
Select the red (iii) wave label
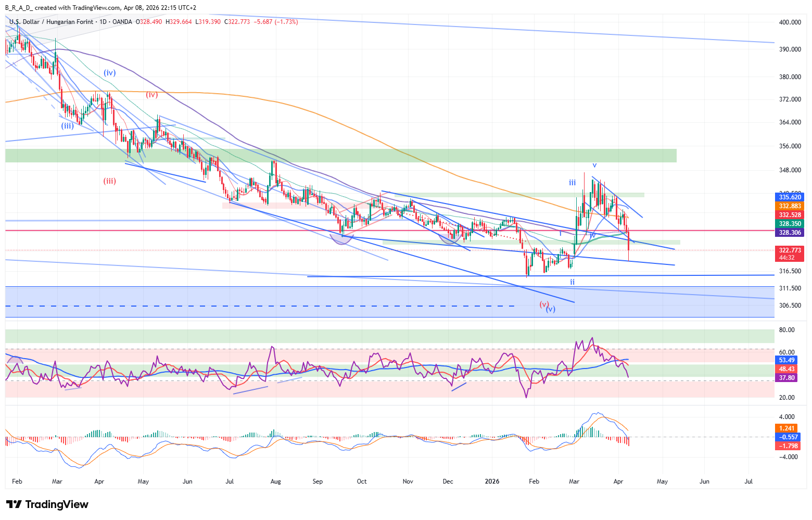(x=109, y=181)
